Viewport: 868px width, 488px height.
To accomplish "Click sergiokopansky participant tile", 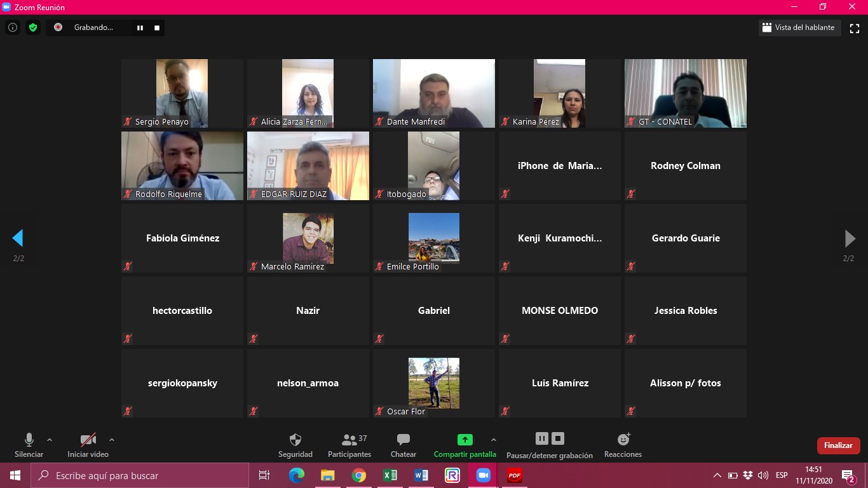I will click(x=182, y=383).
